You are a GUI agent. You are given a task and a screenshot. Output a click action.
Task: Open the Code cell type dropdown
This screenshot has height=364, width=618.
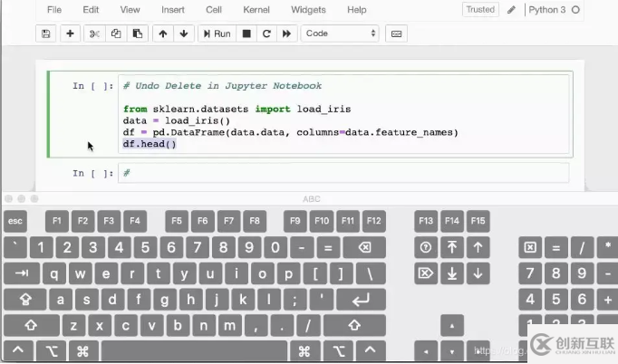pyautogui.click(x=341, y=34)
